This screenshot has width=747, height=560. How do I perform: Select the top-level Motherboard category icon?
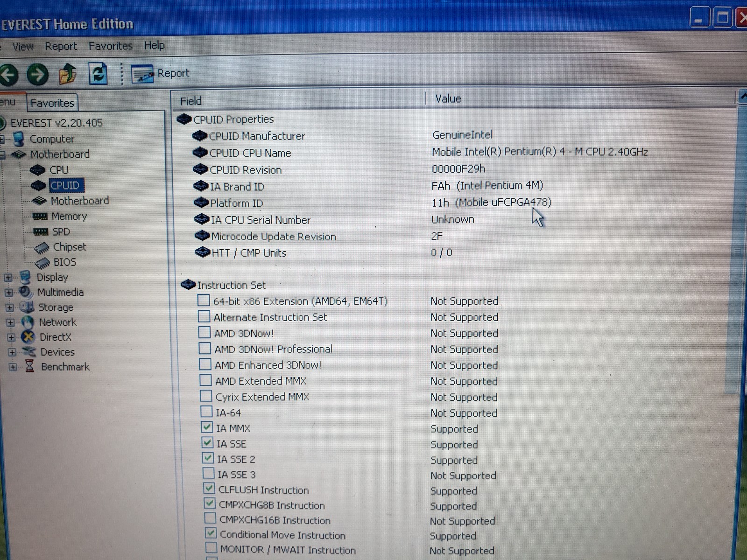[x=19, y=154]
